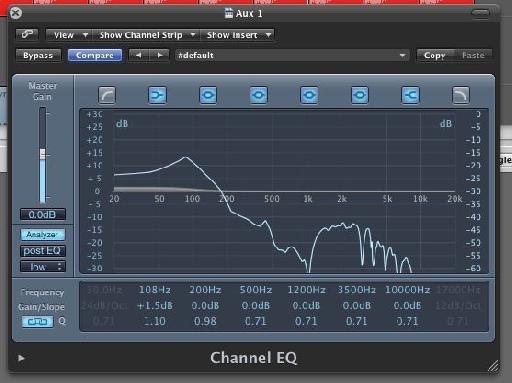
Task: Select the next preset arrow
Action: click(x=160, y=55)
